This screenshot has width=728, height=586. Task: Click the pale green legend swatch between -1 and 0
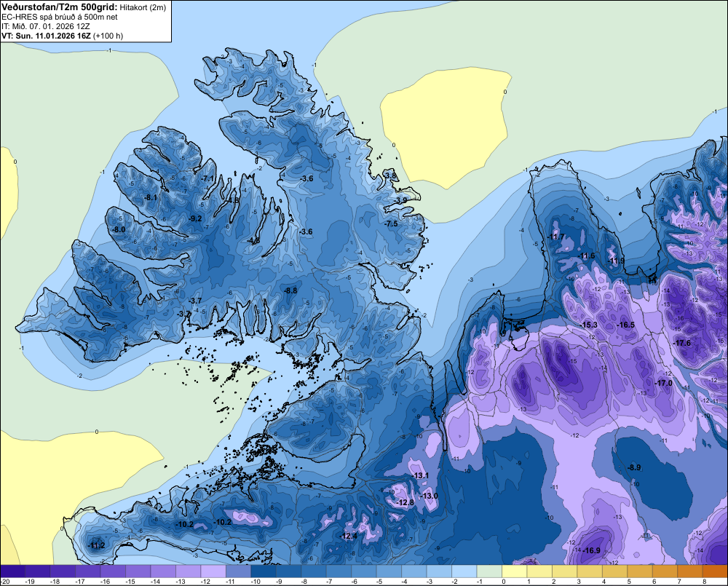tap(489, 571)
